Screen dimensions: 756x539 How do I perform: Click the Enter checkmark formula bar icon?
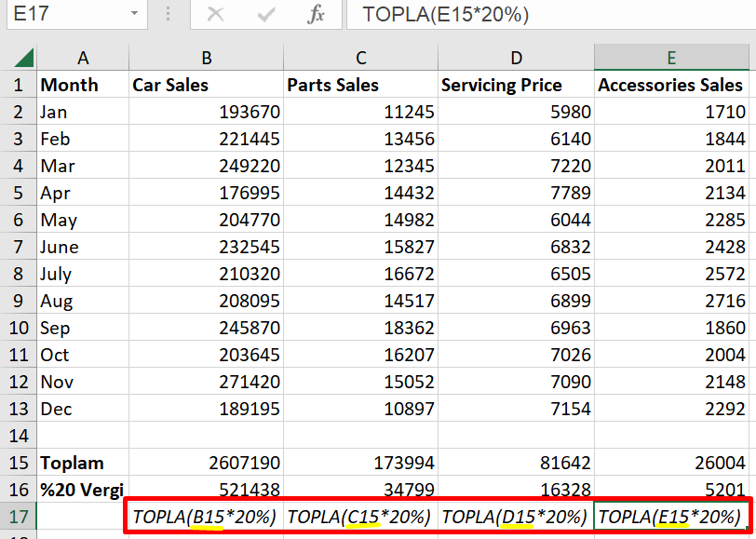coord(266,15)
